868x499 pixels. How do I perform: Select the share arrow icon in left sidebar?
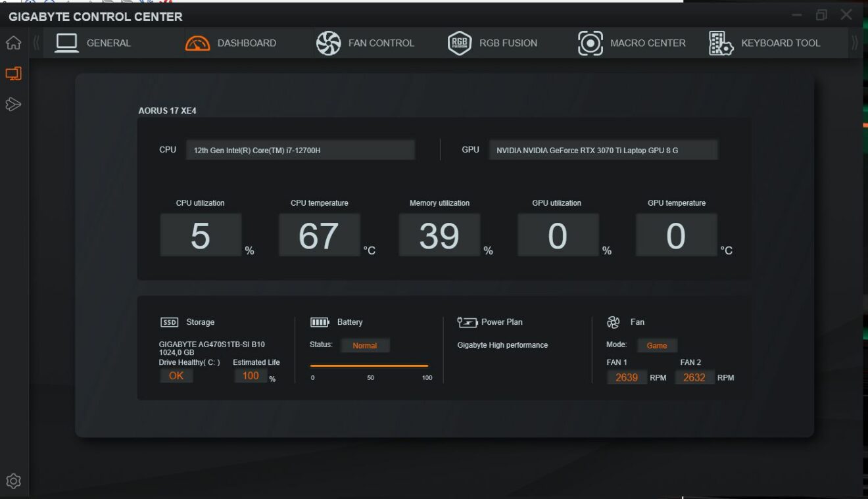[x=13, y=104]
